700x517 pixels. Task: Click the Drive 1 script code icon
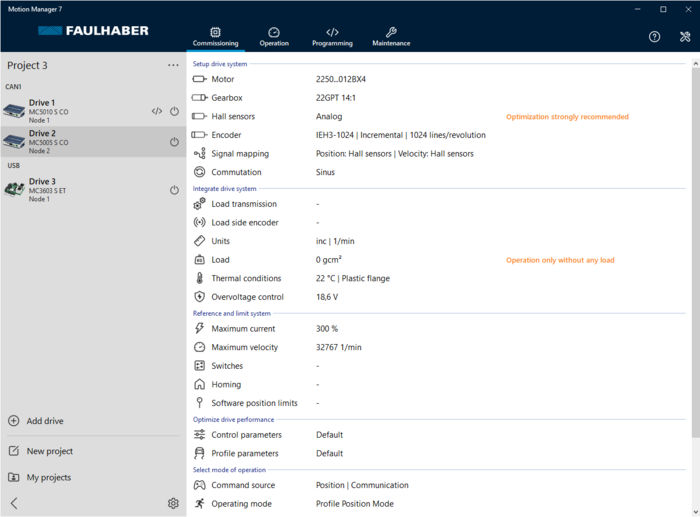tap(157, 111)
